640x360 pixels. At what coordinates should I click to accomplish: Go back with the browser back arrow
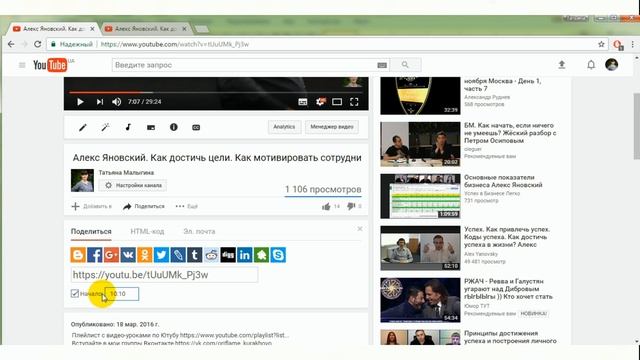click(x=11, y=44)
